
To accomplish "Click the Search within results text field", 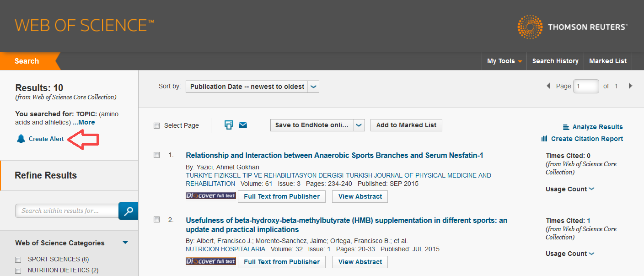I will pyautogui.click(x=67, y=211).
